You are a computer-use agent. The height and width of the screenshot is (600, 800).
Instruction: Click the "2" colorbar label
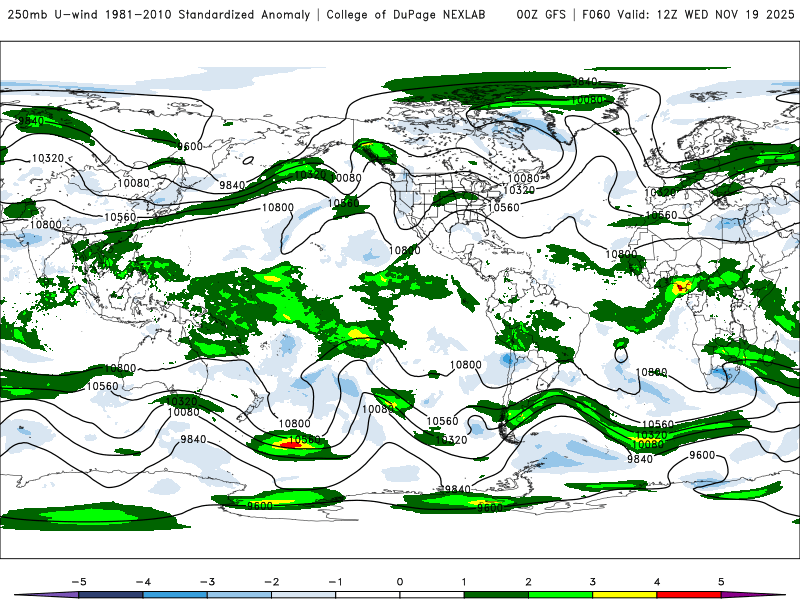click(529, 582)
